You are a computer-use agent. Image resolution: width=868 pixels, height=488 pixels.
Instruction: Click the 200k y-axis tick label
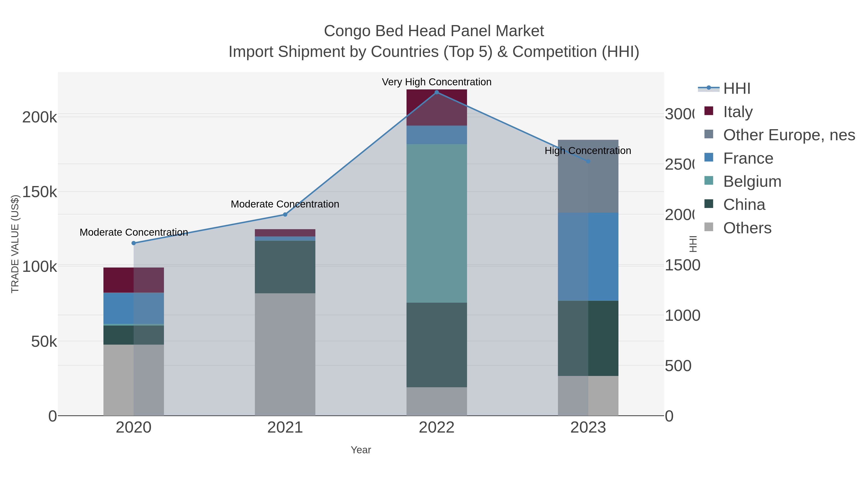tap(40, 118)
